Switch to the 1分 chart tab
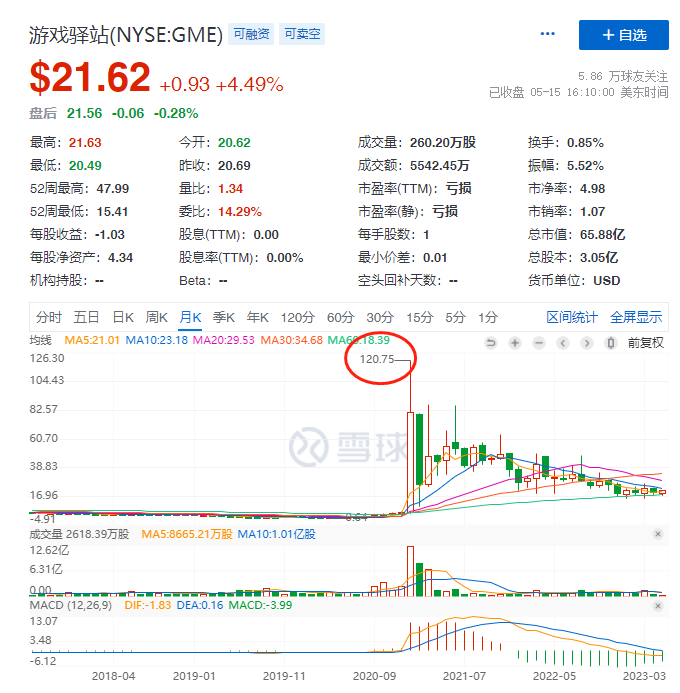Viewport: 680px width, 693px height. coord(488,317)
